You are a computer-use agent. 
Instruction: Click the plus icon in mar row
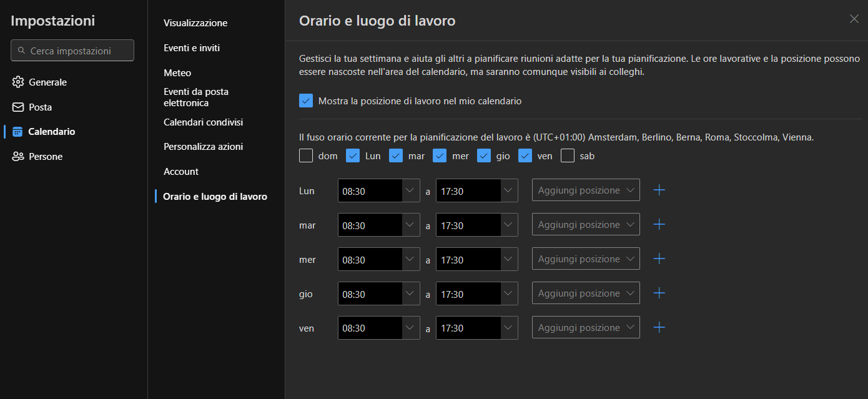click(659, 225)
